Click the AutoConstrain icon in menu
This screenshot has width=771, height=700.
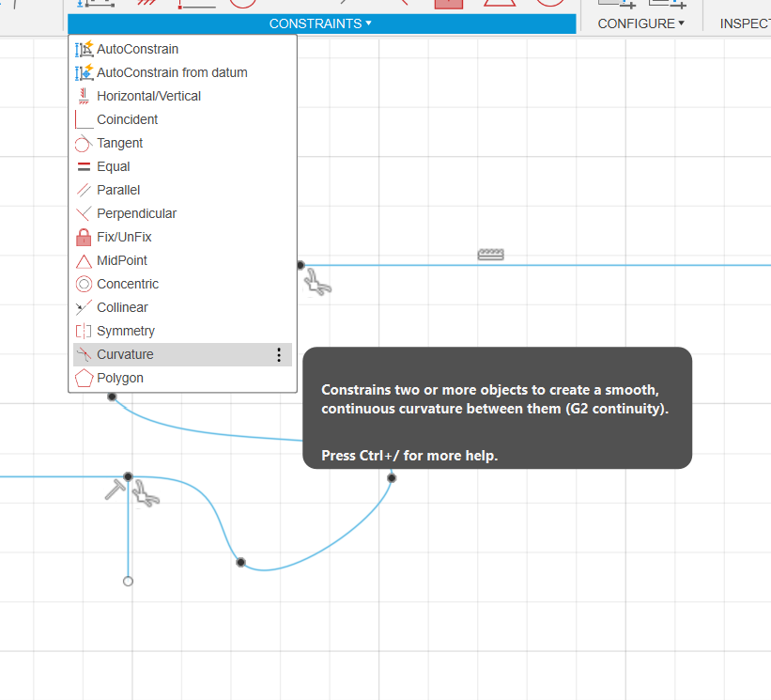point(84,49)
